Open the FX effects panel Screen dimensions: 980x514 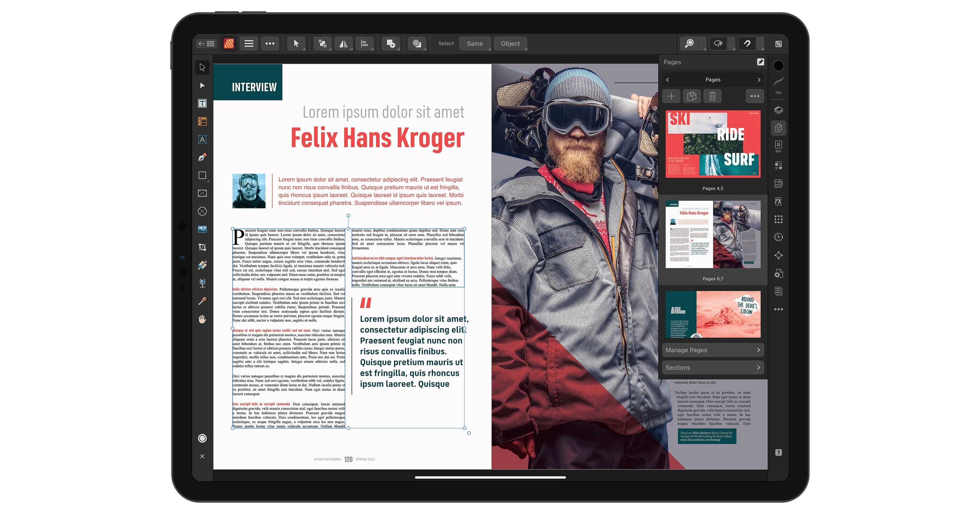pyautogui.click(x=778, y=201)
